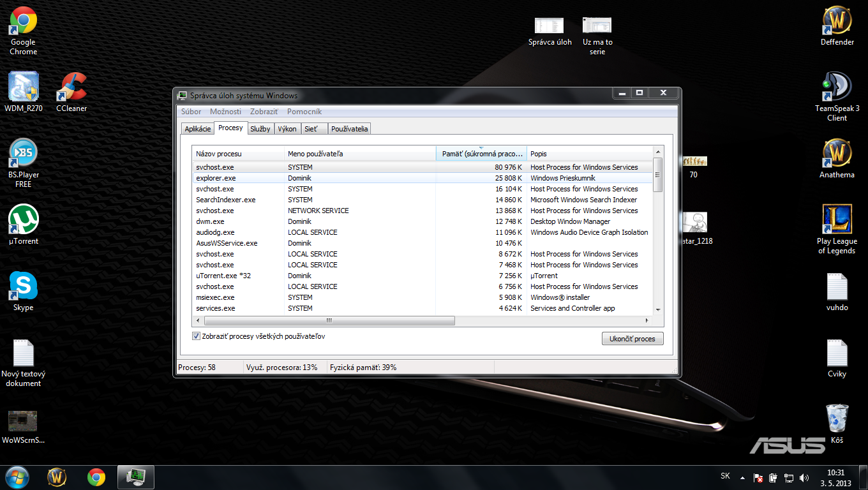Show hidden tray icons arrow

pos(742,477)
